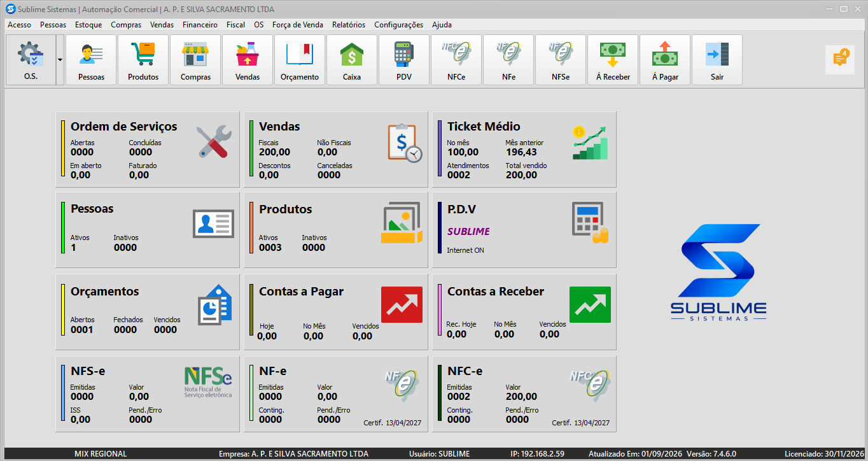The width and height of the screenshot is (868, 461).
Task: Click the purple SUBLIME text in P.D.V card
Action: pos(468,232)
